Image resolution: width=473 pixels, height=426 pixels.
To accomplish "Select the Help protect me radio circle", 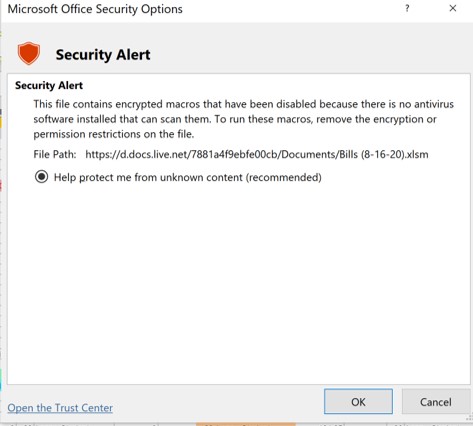I will click(x=41, y=177).
